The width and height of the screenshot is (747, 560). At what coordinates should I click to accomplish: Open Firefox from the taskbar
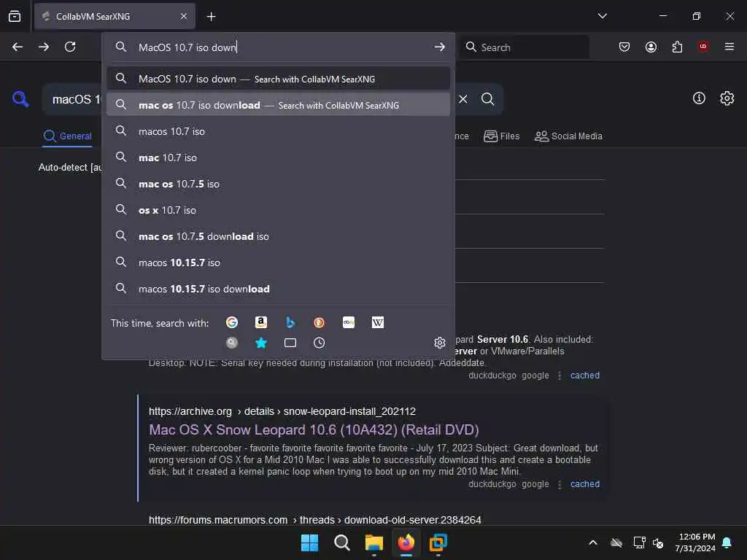pos(406,542)
